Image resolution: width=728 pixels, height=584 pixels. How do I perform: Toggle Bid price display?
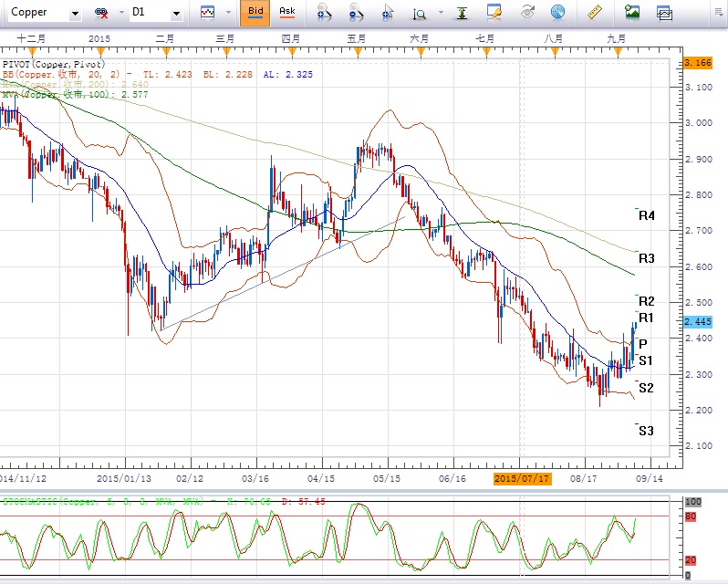coord(256,13)
